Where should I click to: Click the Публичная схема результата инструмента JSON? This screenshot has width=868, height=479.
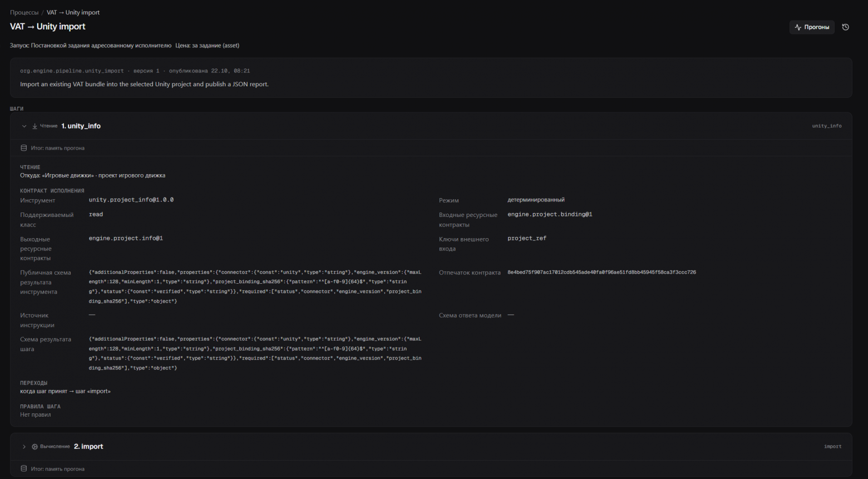pyautogui.click(x=255, y=287)
